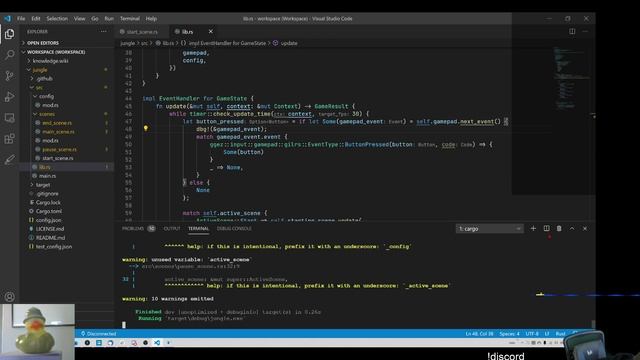This screenshot has width=640, height=360.
Task: Open pause_scene.rs in the explorer tree
Action: (59, 149)
